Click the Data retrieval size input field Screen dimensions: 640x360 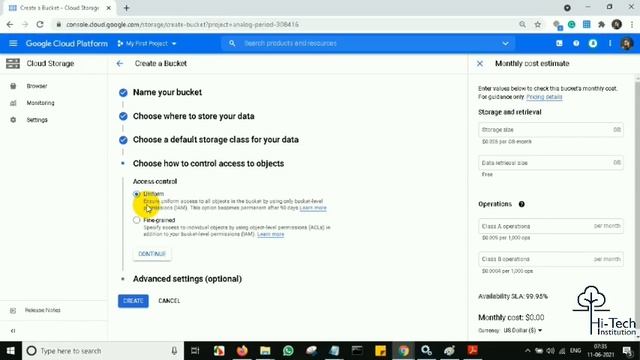coord(551,163)
